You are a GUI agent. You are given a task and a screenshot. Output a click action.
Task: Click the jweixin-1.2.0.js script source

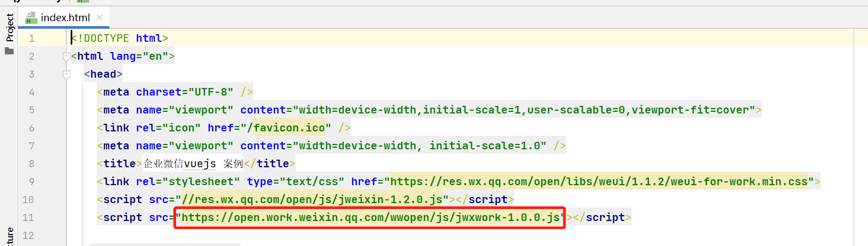coord(312,200)
